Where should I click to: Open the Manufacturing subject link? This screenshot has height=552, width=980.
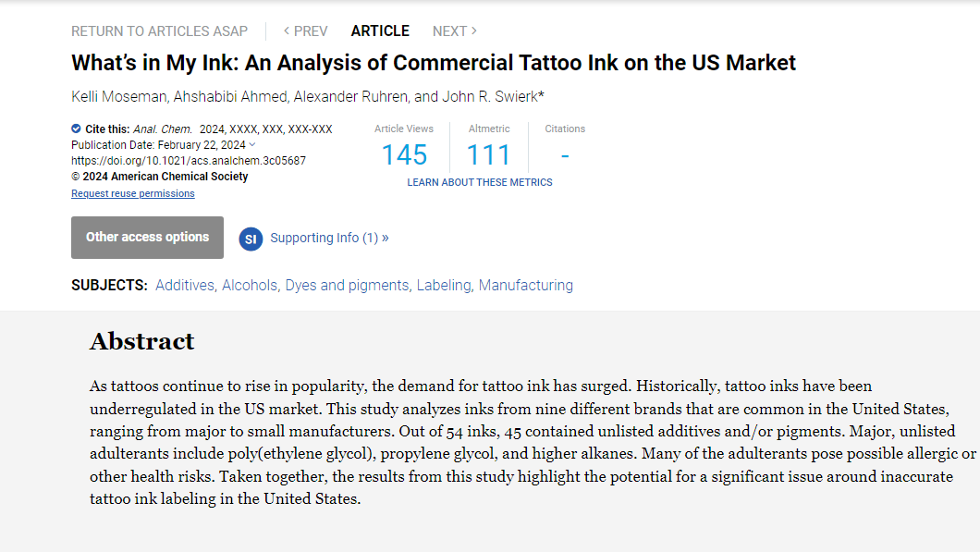point(525,286)
